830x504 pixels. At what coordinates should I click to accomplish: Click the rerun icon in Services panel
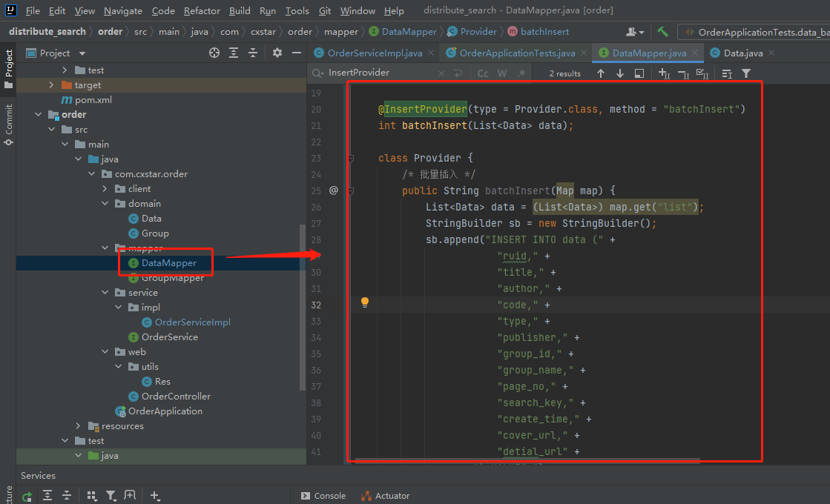pyautogui.click(x=27, y=496)
